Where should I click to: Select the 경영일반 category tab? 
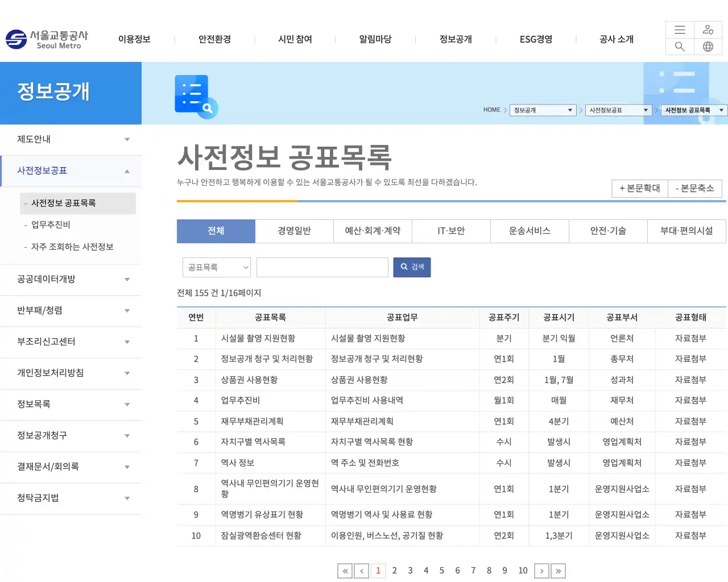pyautogui.click(x=295, y=231)
